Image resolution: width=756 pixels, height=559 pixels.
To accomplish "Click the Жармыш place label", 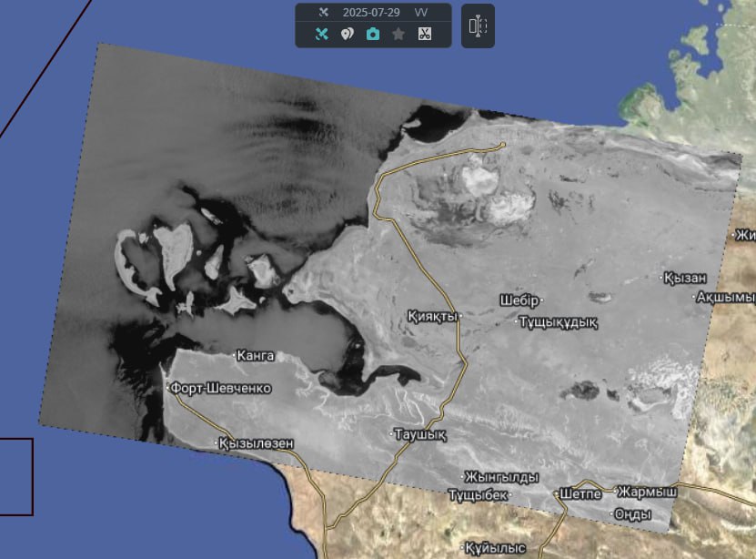I will coord(648,492).
